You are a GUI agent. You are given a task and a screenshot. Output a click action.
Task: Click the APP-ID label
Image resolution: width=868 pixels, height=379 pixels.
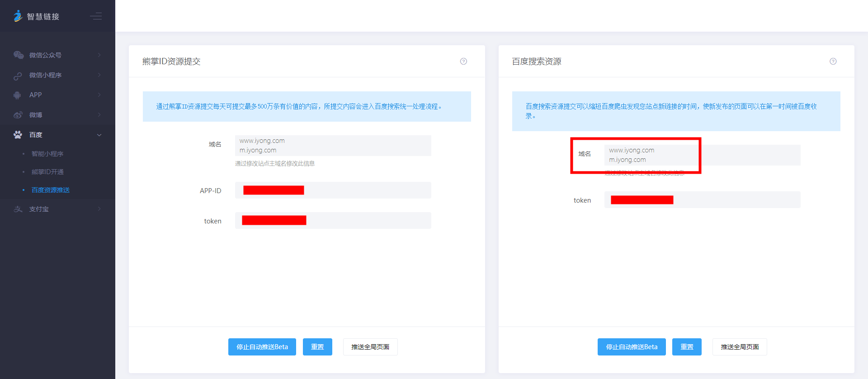(x=211, y=191)
